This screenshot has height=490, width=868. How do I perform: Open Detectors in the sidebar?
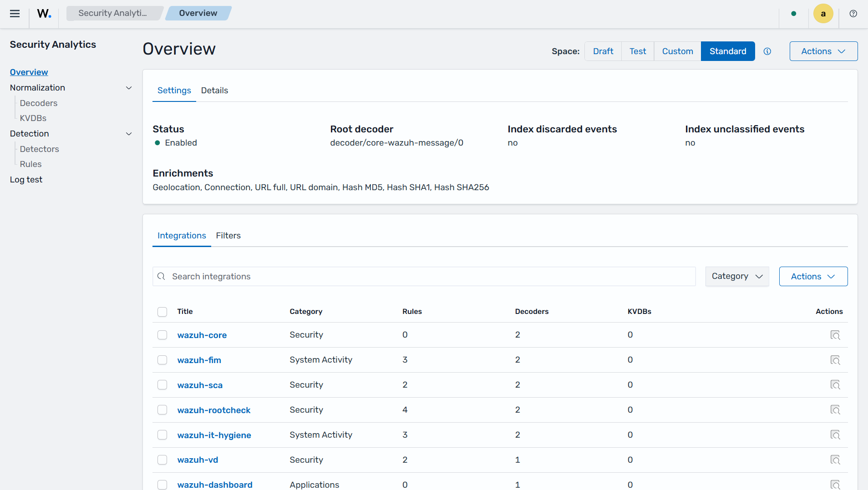pyautogui.click(x=39, y=149)
